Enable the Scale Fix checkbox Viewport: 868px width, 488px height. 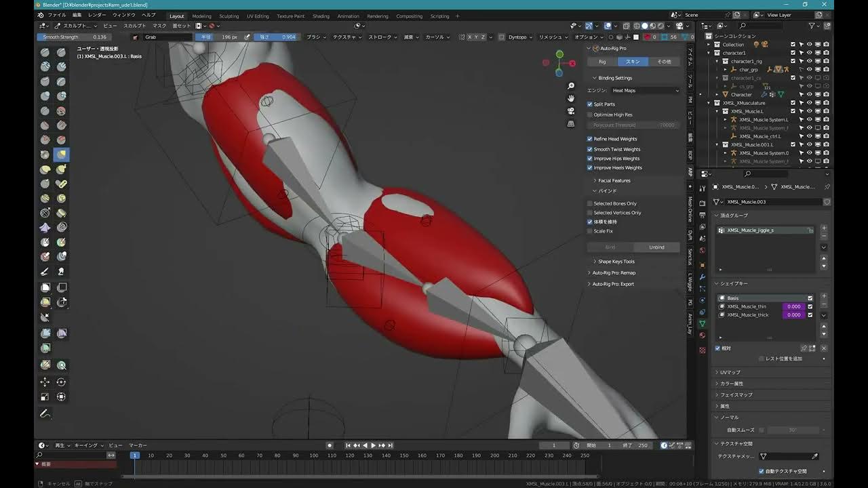590,231
